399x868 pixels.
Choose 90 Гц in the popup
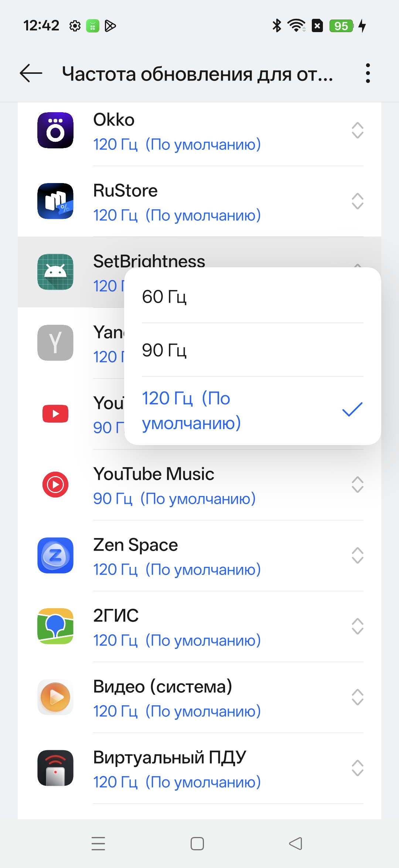pos(253,350)
